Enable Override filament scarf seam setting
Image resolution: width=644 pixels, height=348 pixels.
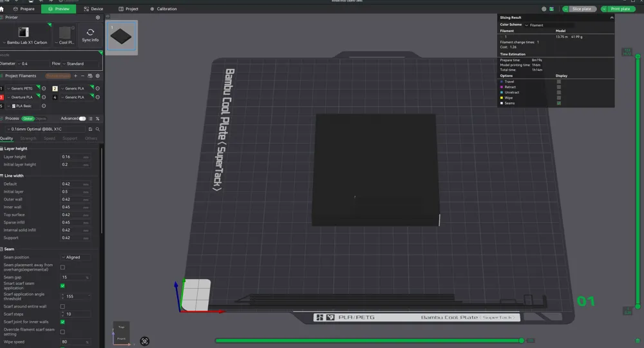pos(62,332)
